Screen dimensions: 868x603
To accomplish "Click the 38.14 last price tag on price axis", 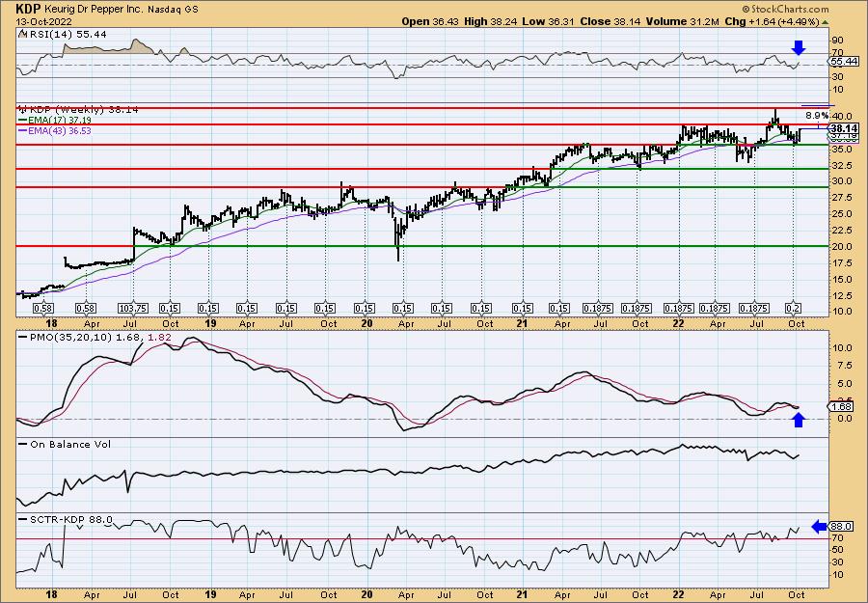I will coord(844,128).
